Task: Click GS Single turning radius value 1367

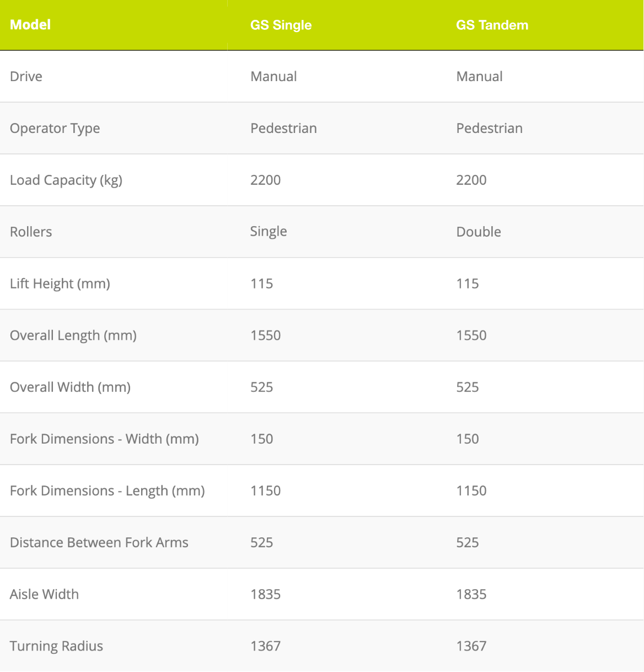Action: 265,646
